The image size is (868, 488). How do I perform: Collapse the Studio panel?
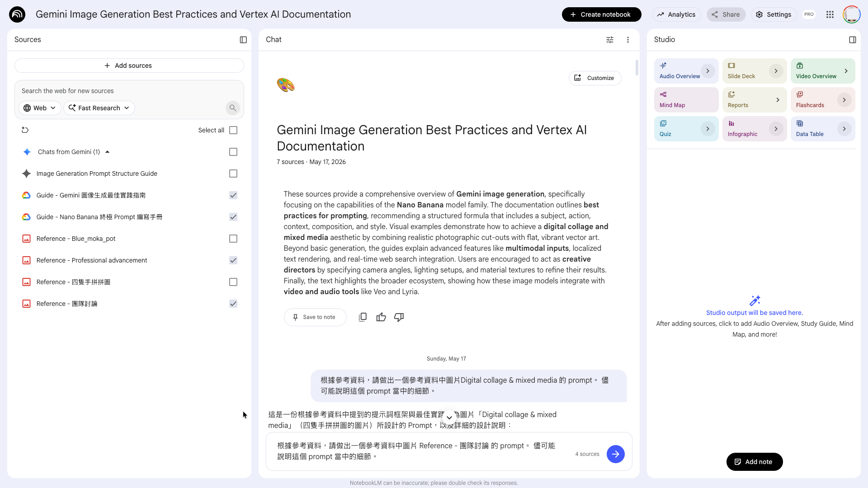pyautogui.click(x=853, y=40)
